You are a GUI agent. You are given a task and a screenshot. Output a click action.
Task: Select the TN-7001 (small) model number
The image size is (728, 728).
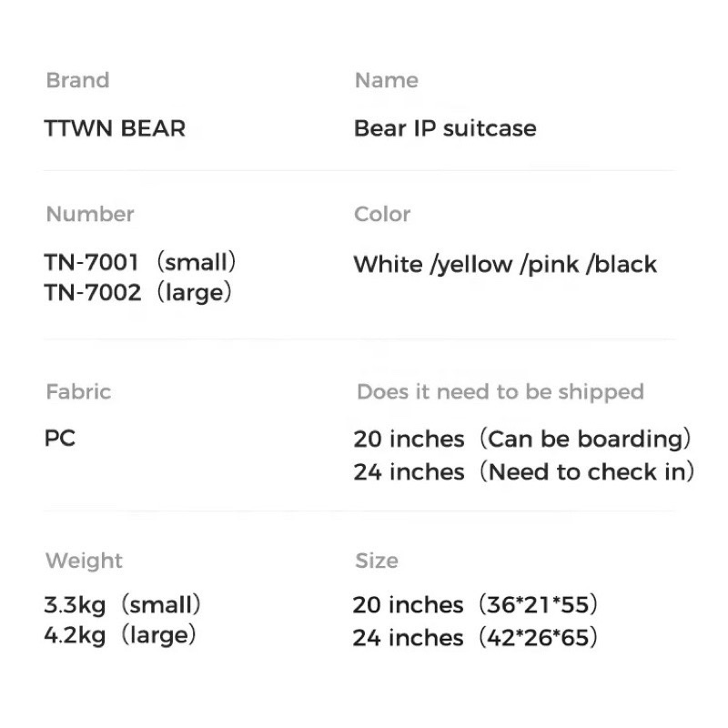click(140, 262)
